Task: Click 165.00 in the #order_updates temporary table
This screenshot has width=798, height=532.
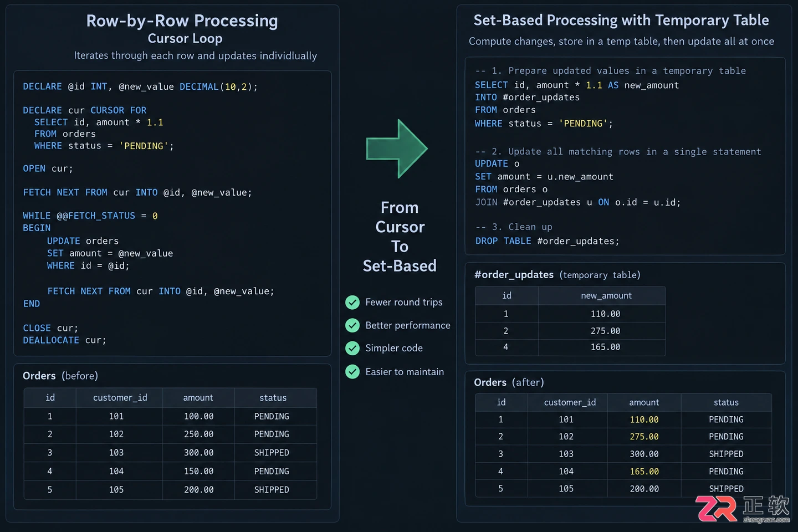Action: click(605, 347)
